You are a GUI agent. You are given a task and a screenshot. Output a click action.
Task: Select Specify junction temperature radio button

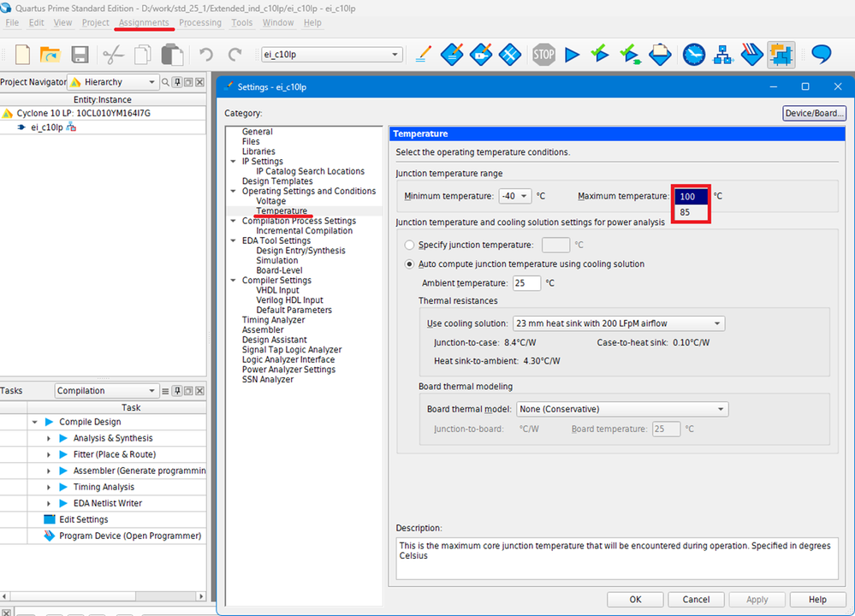(410, 246)
